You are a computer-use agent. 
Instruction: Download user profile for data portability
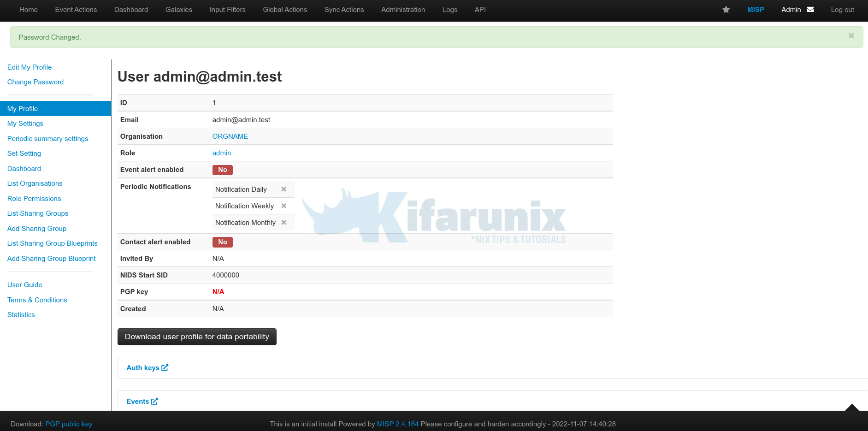(x=197, y=337)
